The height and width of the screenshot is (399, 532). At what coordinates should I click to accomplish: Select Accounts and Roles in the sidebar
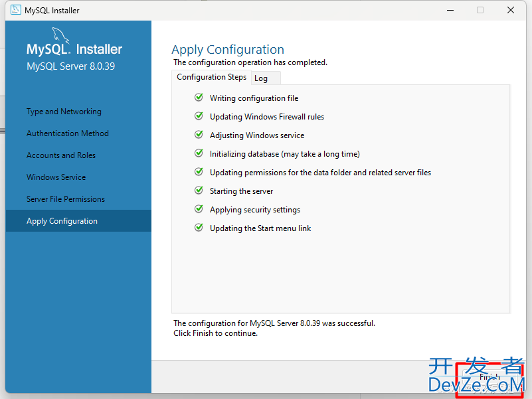[61, 155]
